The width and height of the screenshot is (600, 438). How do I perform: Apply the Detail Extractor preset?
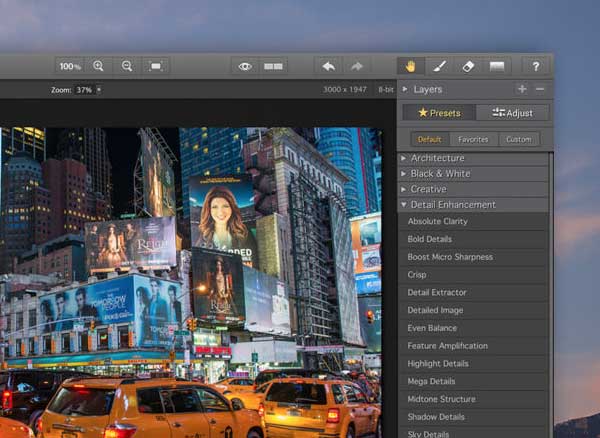coord(473,292)
